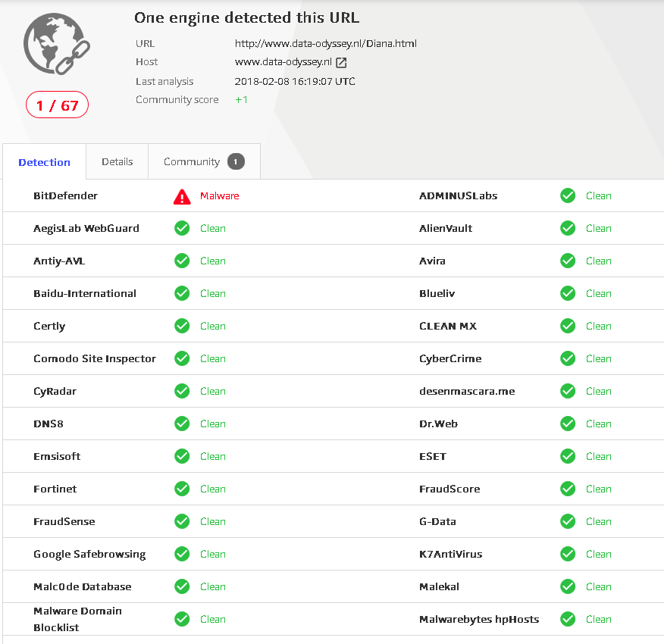Open the Details tab
Screen dimensions: 664x644
pyautogui.click(x=117, y=161)
